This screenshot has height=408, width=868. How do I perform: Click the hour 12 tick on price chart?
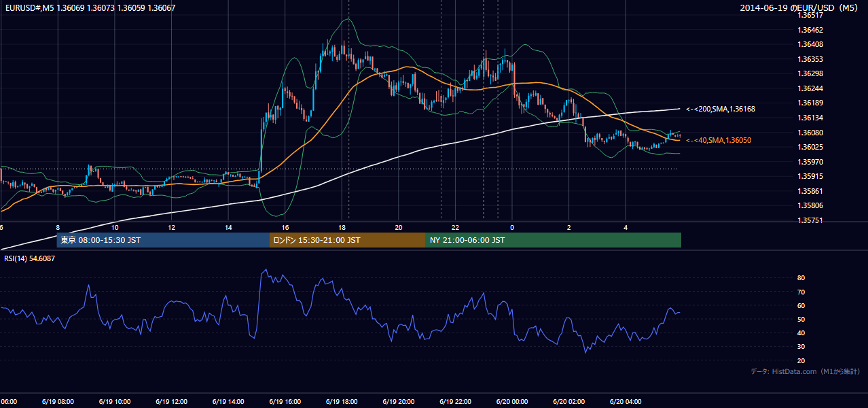tap(171, 227)
